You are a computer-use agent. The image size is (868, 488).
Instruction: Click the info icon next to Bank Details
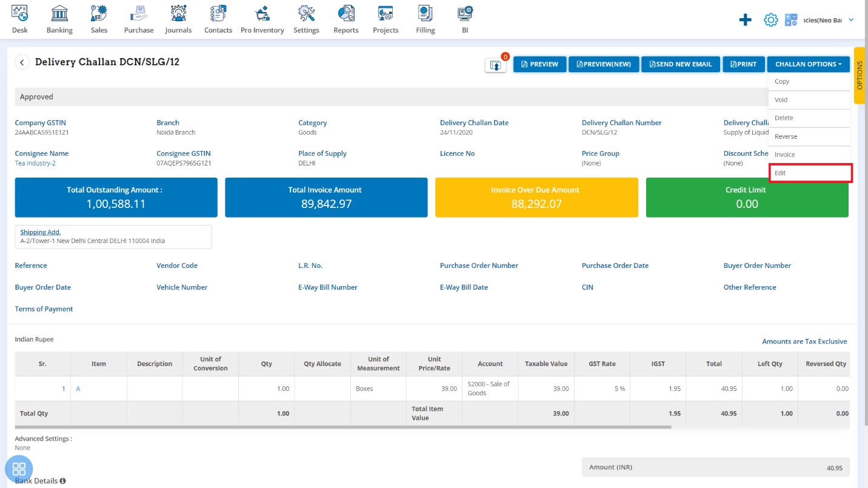click(62, 481)
